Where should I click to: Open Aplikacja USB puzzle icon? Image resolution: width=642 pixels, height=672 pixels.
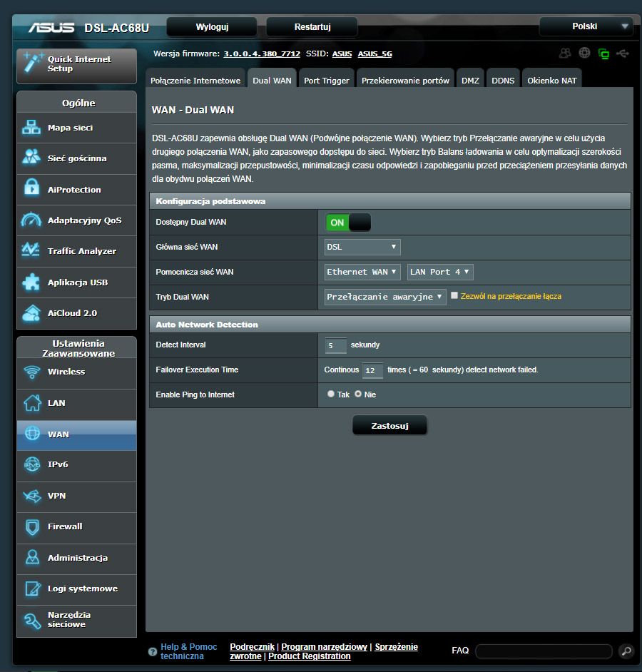(x=31, y=282)
